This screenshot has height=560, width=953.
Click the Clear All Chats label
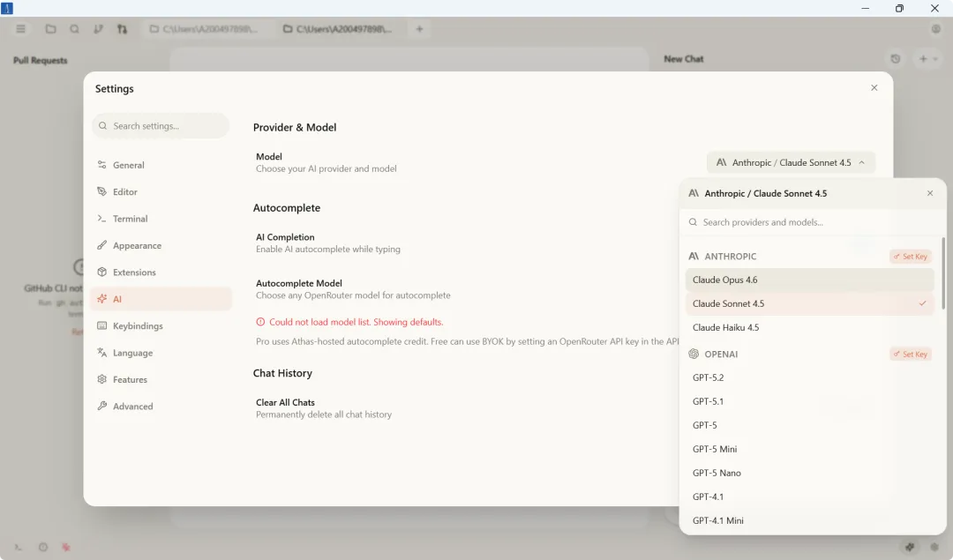point(285,402)
